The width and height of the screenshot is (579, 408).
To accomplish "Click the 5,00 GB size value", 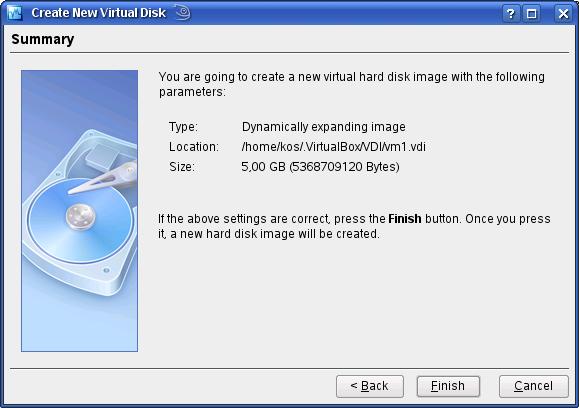I will pos(263,167).
